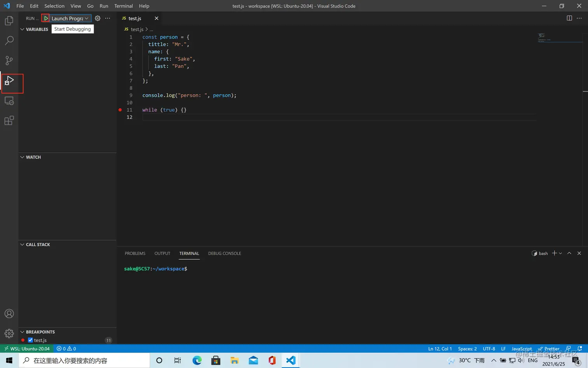Click the WSL: Ubuntu-20.04 remote indicator
This screenshot has height=368, width=588.
point(27,349)
